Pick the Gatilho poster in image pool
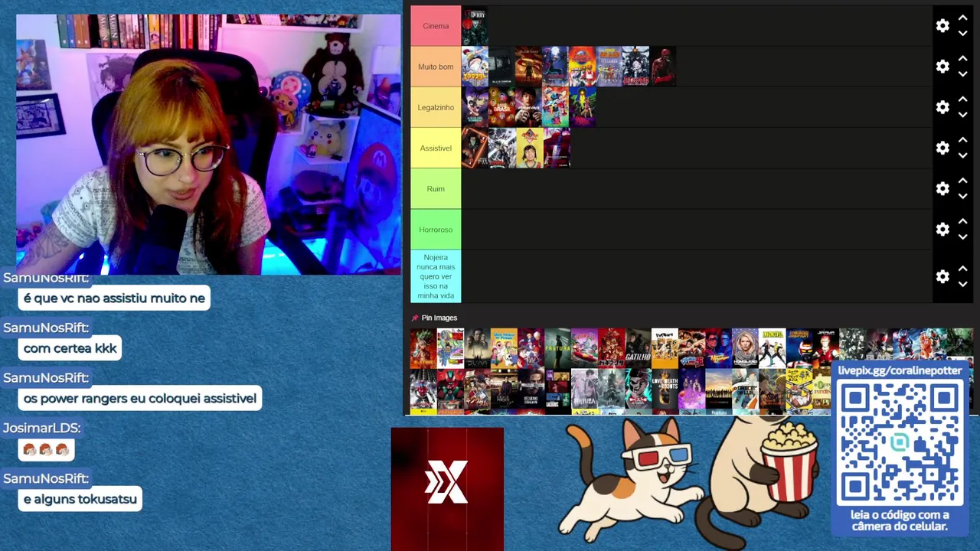 coord(638,348)
